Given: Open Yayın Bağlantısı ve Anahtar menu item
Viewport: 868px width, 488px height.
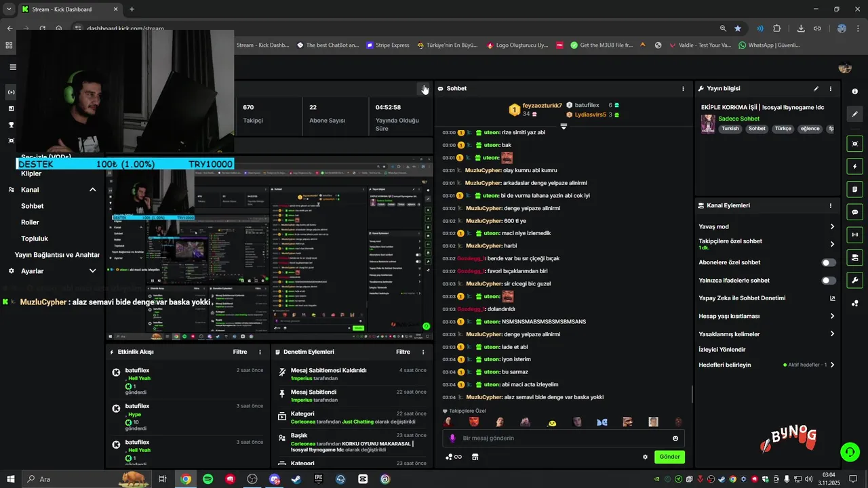Looking at the screenshot, I should [x=57, y=255].
